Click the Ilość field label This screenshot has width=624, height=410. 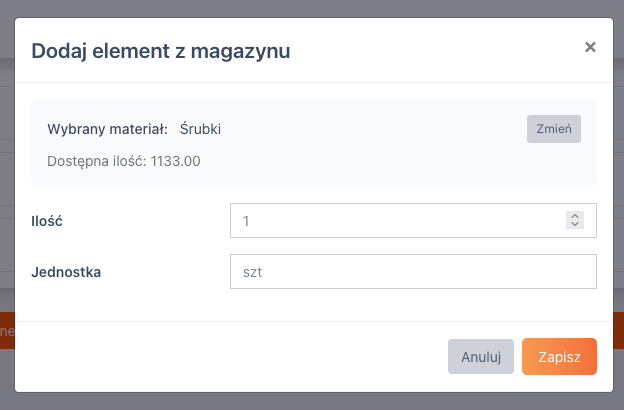click(x=47, y=220)
